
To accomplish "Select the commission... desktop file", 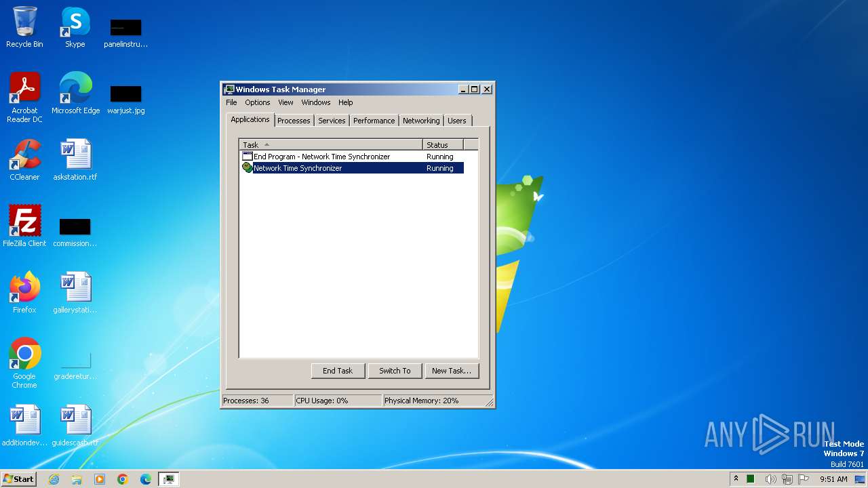I will pos(75,232).
